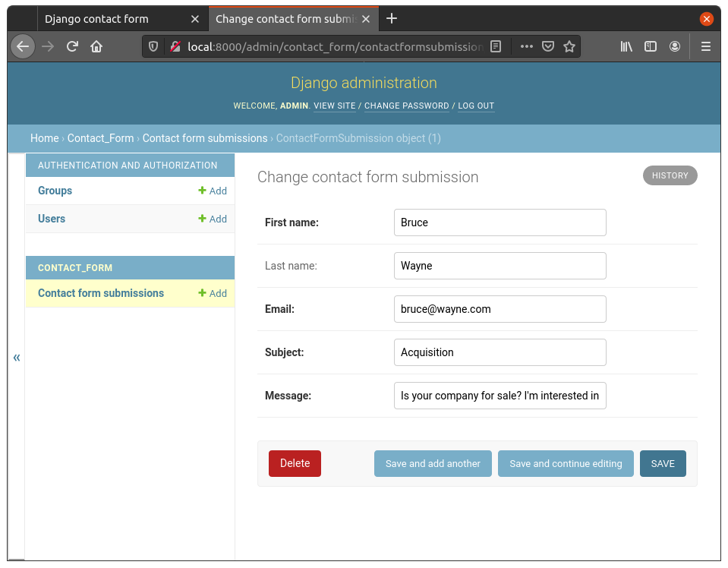Navigate to Home in breadcrumbs
The height and width of the screenshot is (568, 728).
point(44,138)
